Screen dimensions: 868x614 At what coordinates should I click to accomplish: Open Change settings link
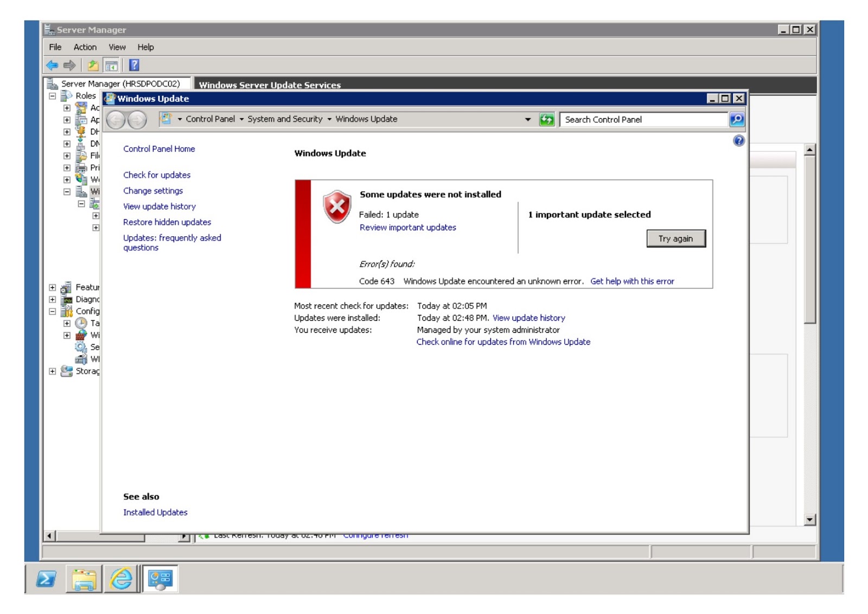(153, 191)
